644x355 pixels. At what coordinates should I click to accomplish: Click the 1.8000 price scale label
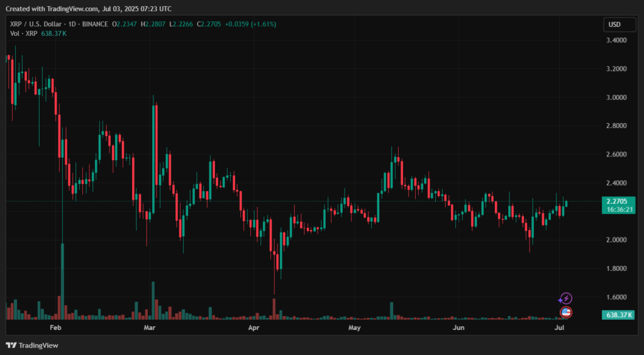(616, 269)
